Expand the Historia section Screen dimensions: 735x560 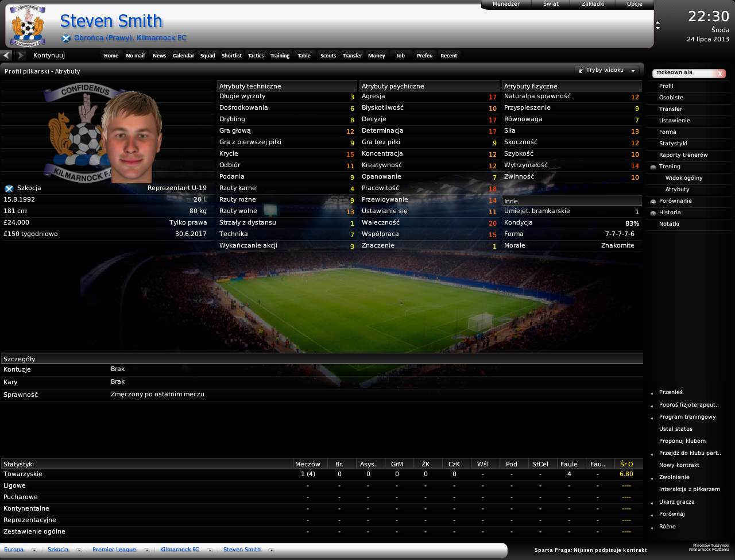(x=653, y=213)
